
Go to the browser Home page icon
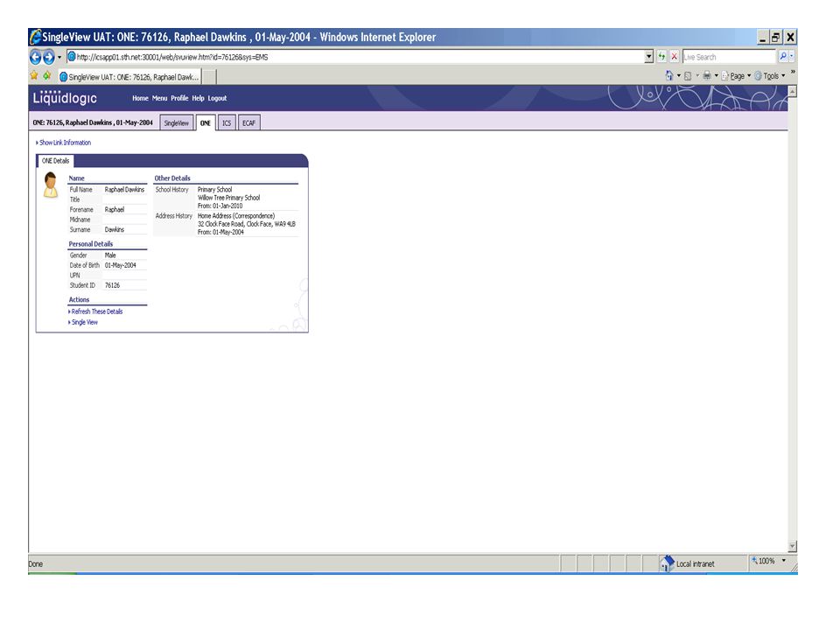pos(669,75)
